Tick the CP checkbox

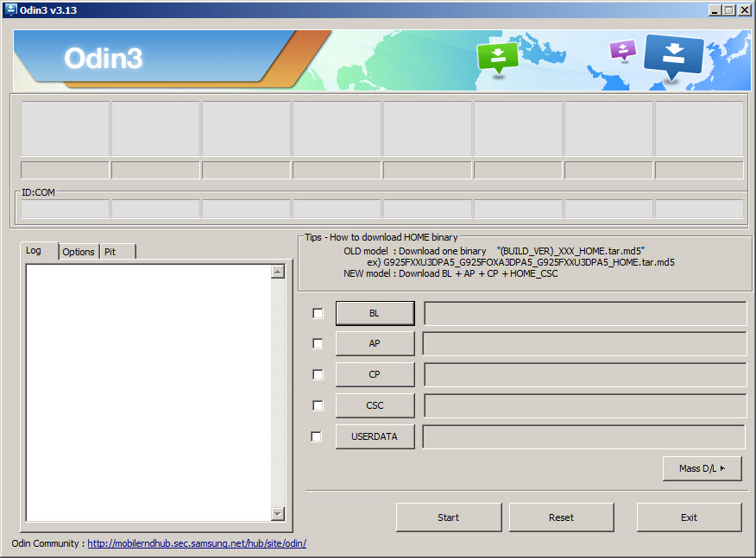pyautogui.click(x=318, y=374)
